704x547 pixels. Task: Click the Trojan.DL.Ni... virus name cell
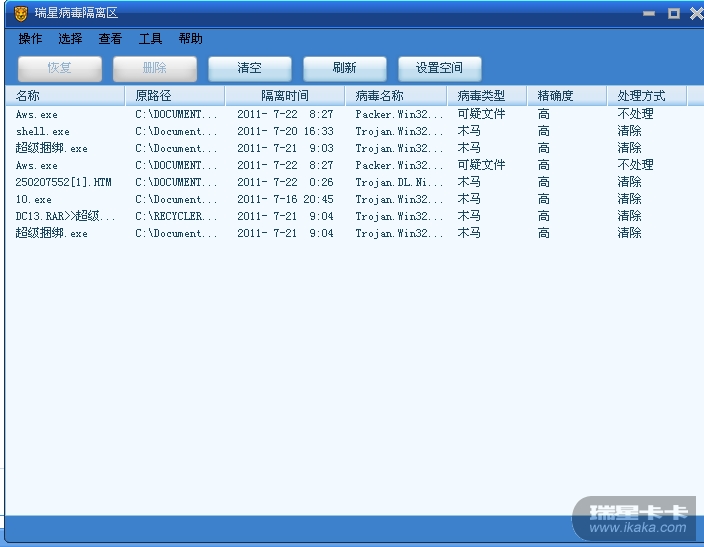(x=399, y=182)
